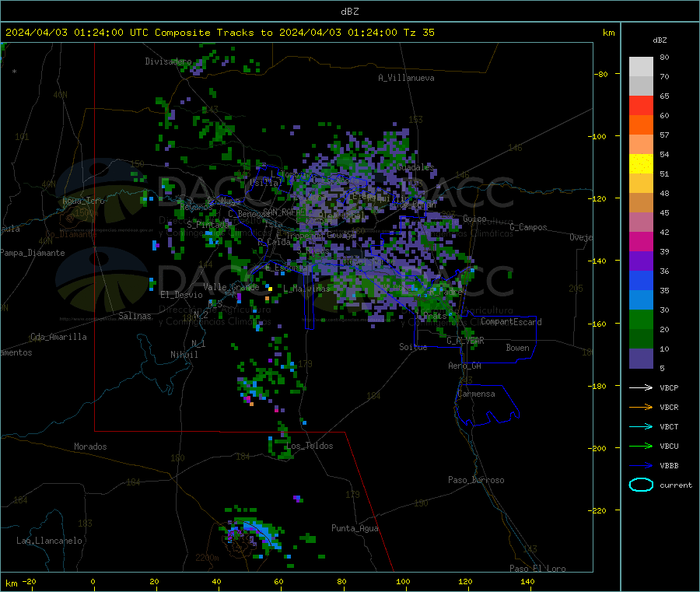Click the 'CompantEscard' map label

point(511,322)
